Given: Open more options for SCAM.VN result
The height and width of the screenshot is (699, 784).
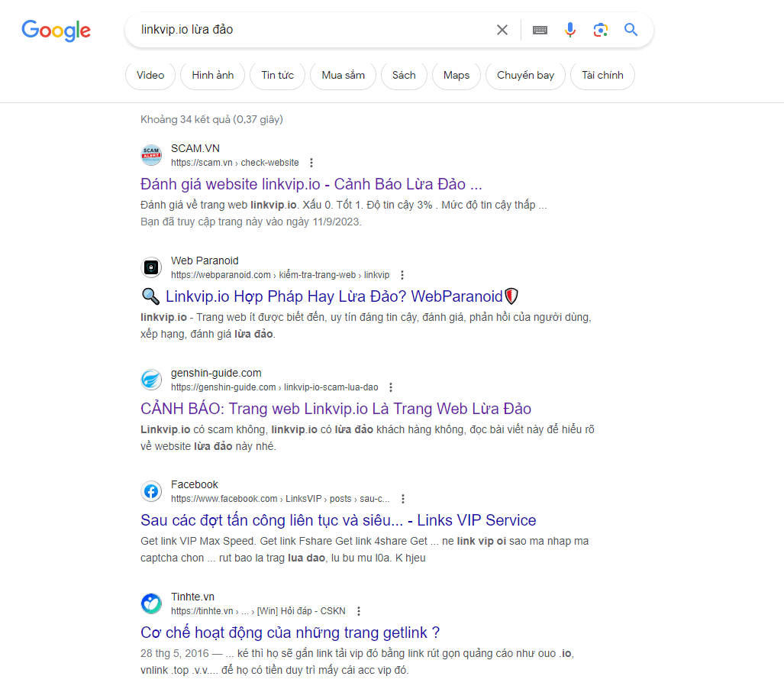Looking at the screenshot, I should (311, 163).
